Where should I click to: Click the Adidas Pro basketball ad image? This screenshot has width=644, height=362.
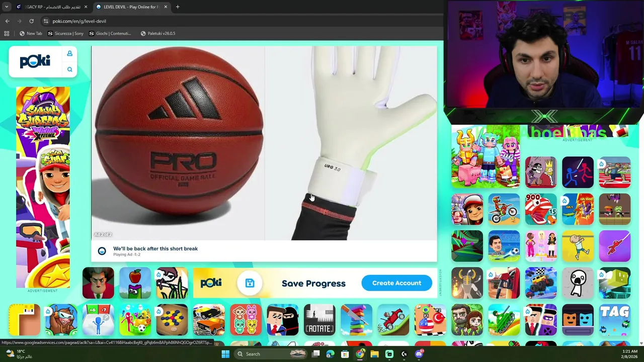(x=178, y=143)
